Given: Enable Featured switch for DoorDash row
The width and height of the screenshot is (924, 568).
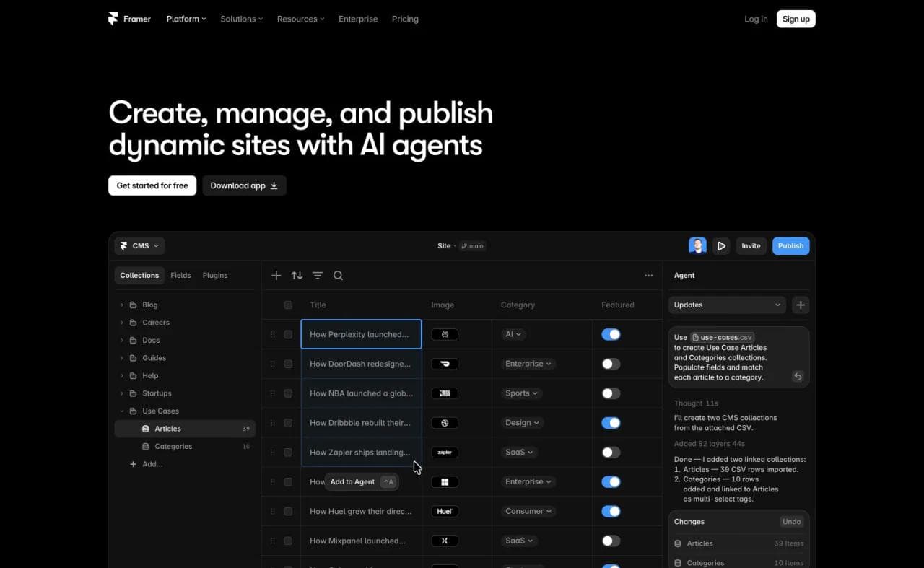Looking at the screenshot, I should point(611,364).
